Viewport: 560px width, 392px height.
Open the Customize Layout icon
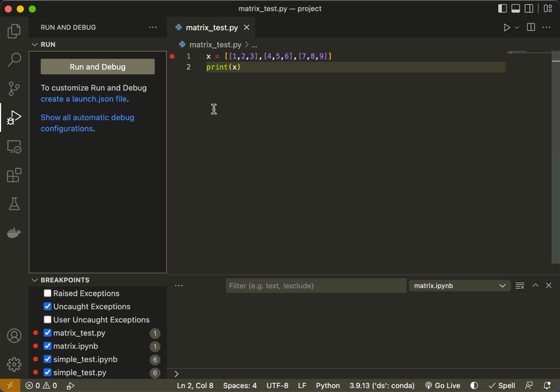(548, 8)
